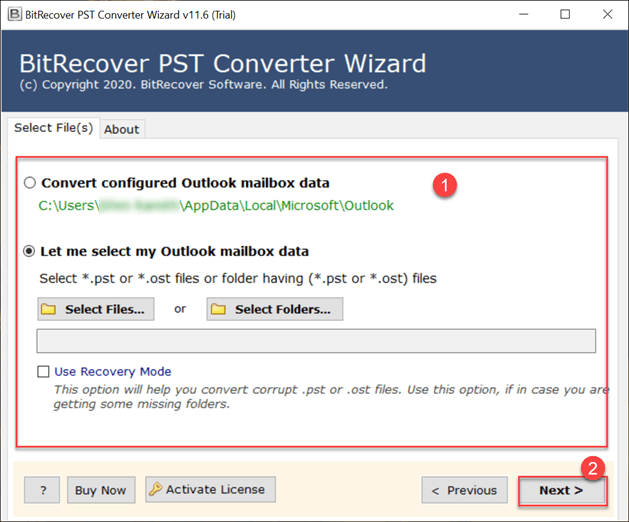Click the yellow folder icon on Select Files
Image resolution: width=629 pixels, height=522 pixels.
(x=49, y=309)
